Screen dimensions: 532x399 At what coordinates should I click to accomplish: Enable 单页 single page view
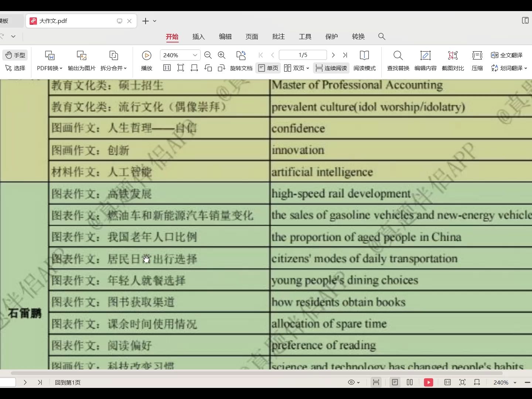tap(268, 68)
